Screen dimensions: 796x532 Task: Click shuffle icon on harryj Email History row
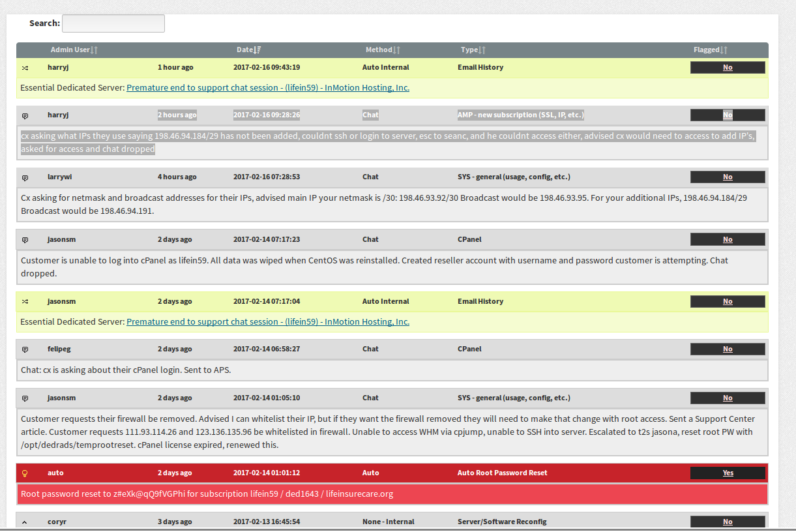(25, 68)
